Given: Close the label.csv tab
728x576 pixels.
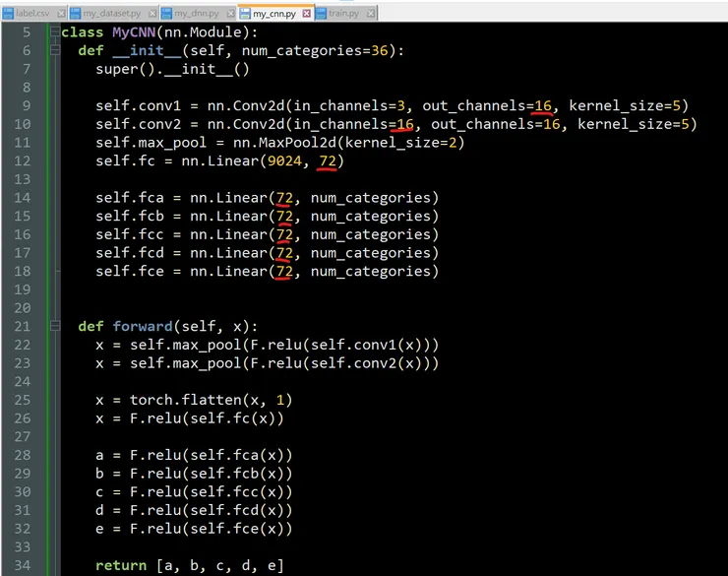Looking at the screenshot, I should pyautogui.click(x=61, y=14).
